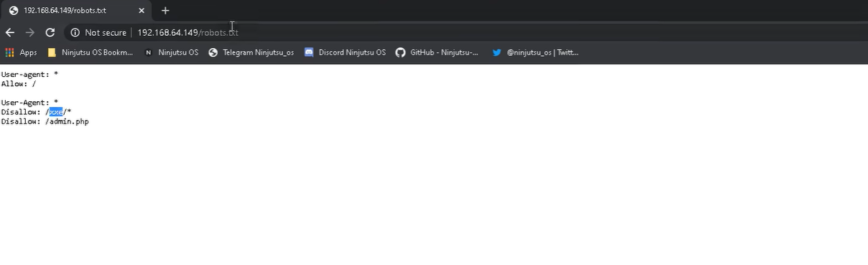Open GitHub - Ninjutsu bookmark
The width and height of the screenshot is (868, 265).
[438, 52]
